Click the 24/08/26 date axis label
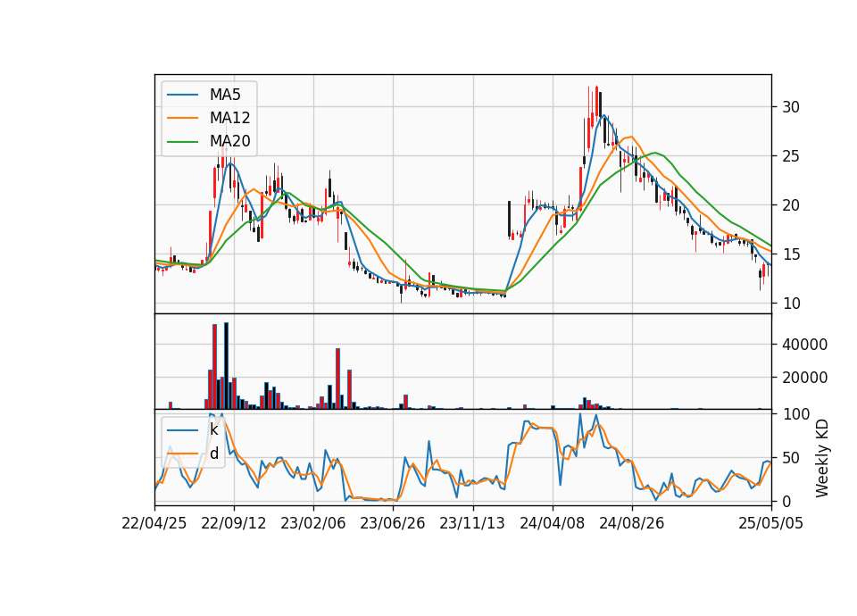This screenshot has height=616, width=857. 632,523
